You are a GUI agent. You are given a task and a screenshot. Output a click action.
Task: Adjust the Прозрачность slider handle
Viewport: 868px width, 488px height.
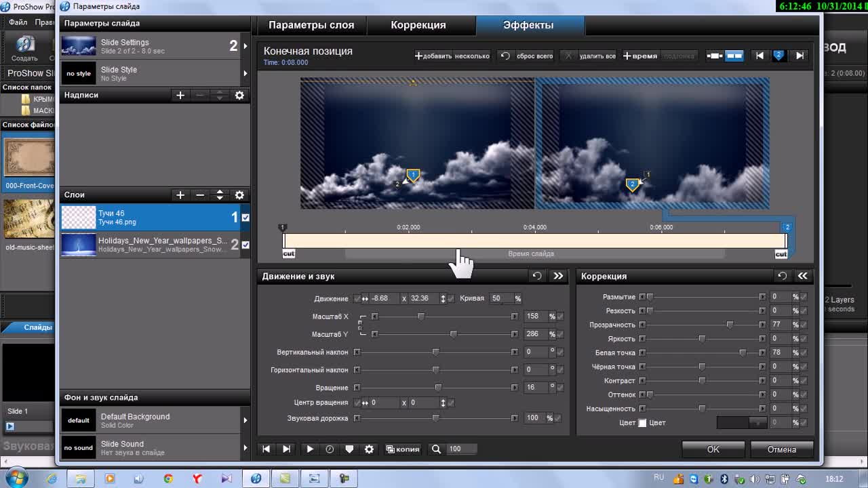point(730,325)
